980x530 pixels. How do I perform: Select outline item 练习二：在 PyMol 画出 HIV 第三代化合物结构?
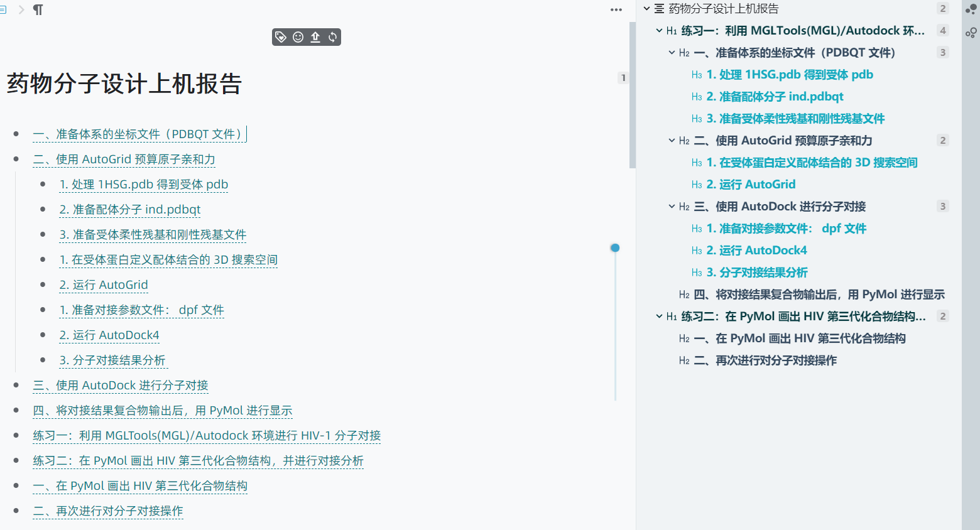click(x=803, y=316)
